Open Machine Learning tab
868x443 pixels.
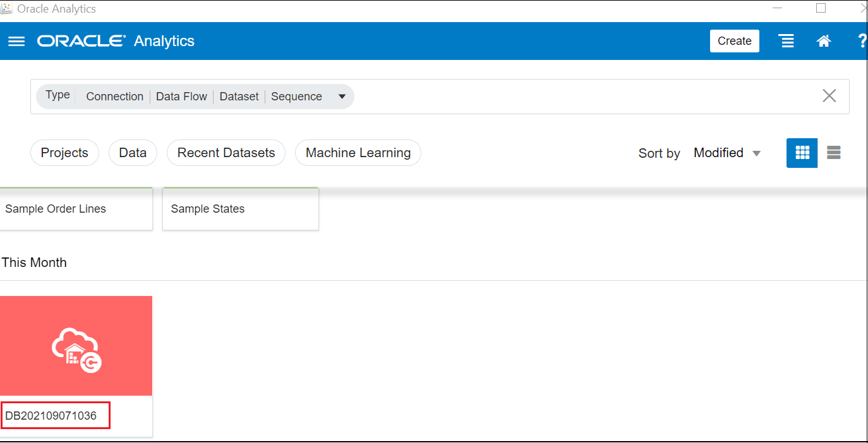click(x=358, y=153)
